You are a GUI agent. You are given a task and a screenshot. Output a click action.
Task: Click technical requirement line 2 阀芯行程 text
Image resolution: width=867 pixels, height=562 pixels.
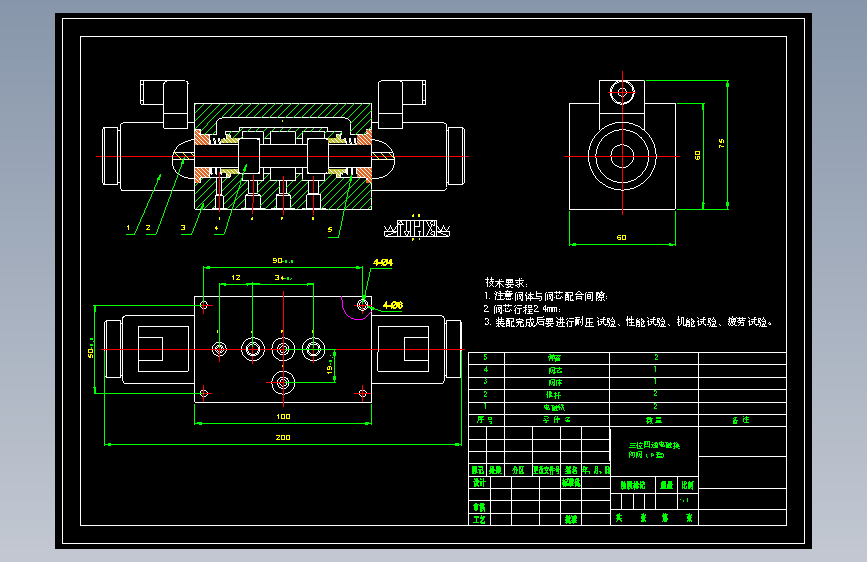(523, 309)
